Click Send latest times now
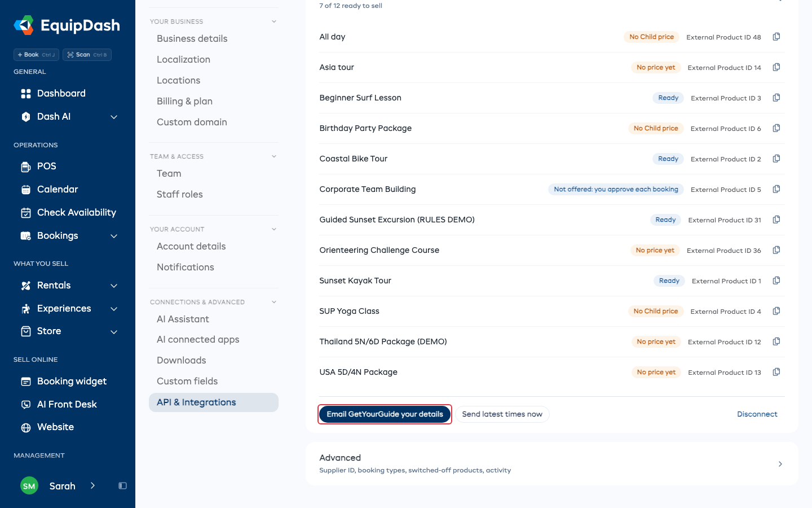812x508 pixels. [x=502, y=414]
